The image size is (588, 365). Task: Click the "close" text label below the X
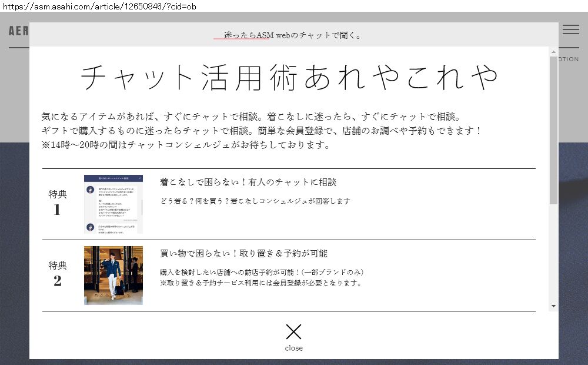pos(293,348)
